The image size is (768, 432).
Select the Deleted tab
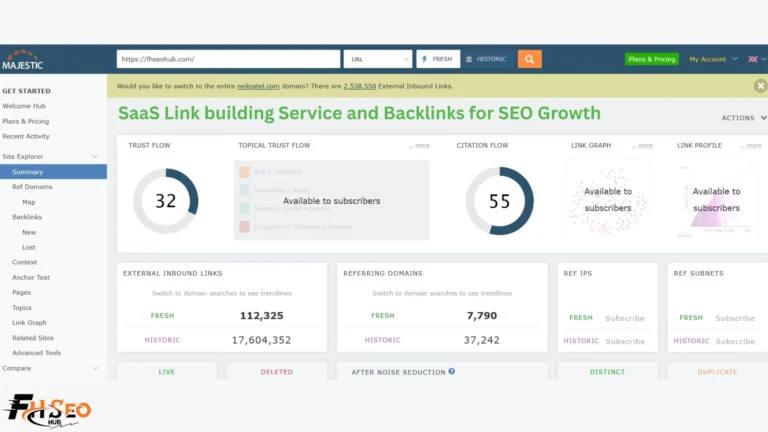click(x=277, y=372)
